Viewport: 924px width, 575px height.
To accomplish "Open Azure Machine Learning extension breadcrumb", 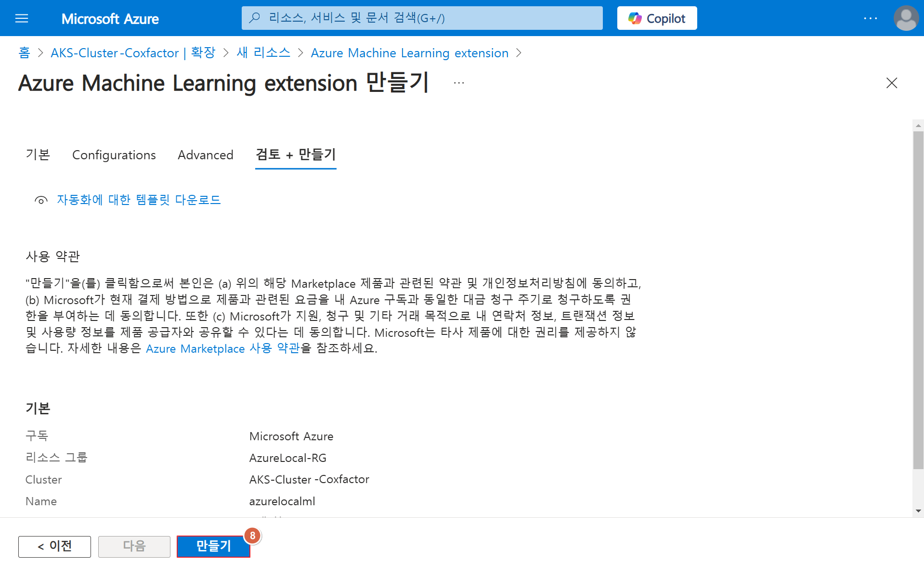I will pos(410,52).
